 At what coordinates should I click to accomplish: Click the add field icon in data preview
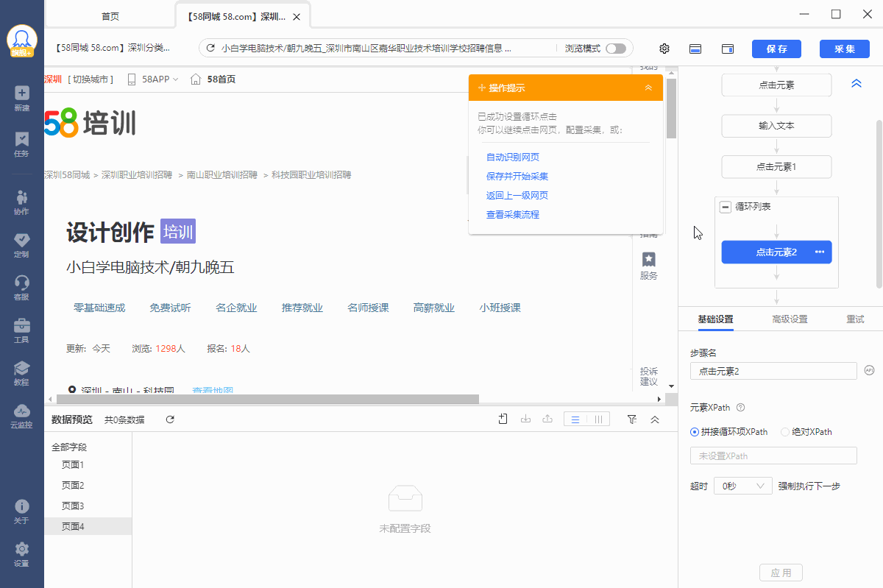click(503, 419)
